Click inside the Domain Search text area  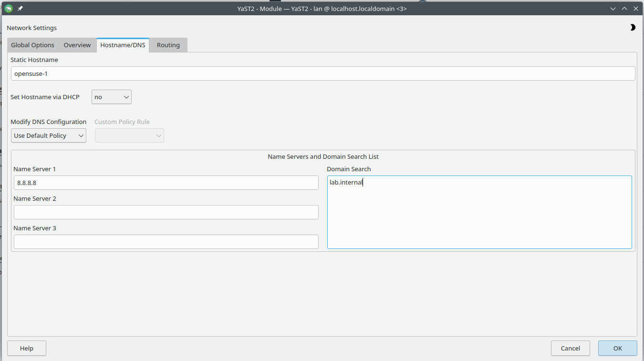click(479, 212)
